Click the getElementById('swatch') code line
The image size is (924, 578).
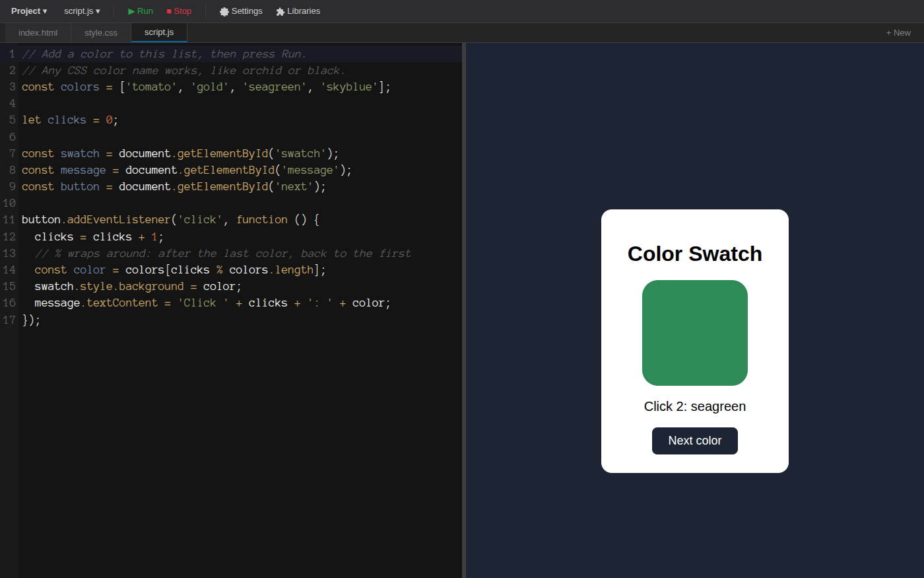[180, 154]
